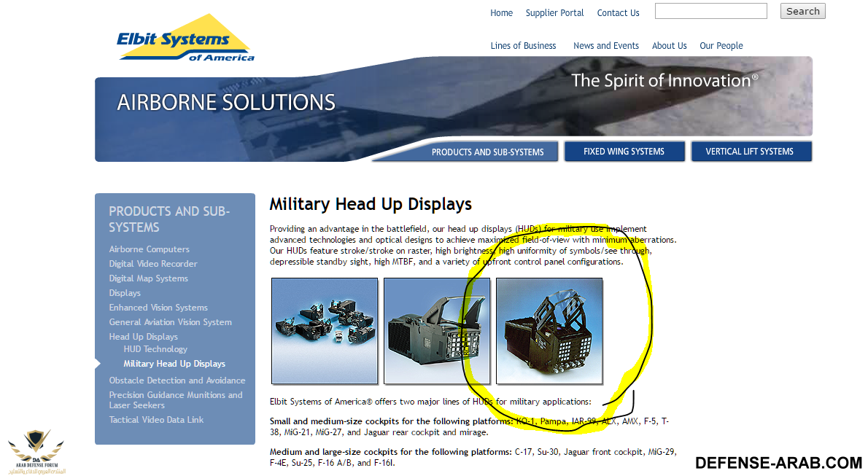Open the Contact Us link
The image size is (868, 476).
coord(618,13)
